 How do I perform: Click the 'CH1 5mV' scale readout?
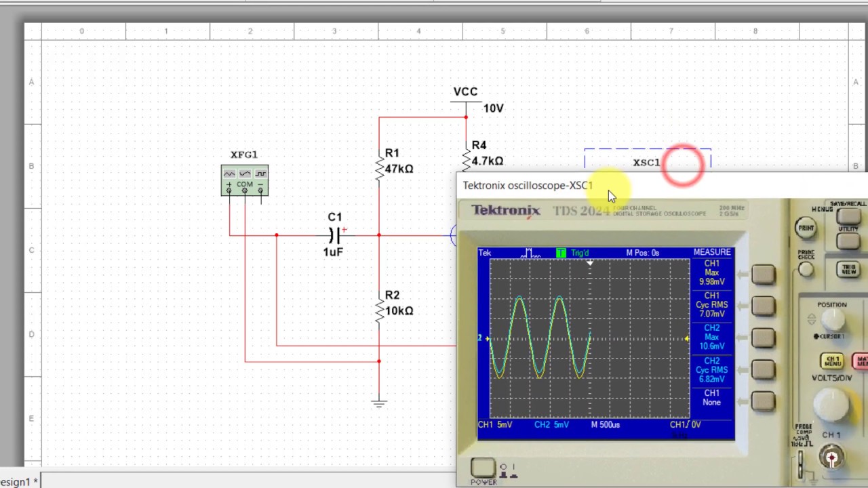494,425
